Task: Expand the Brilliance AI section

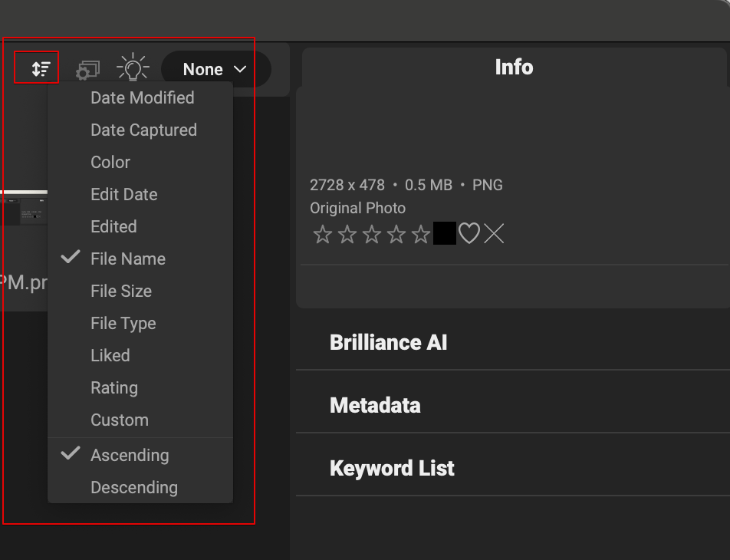Action: point(388,342)
